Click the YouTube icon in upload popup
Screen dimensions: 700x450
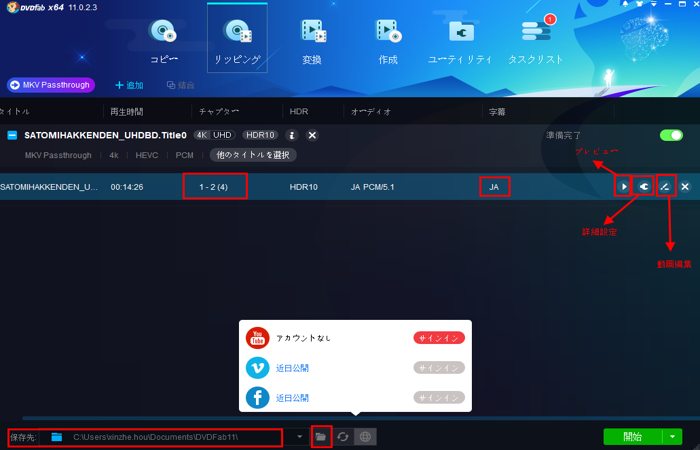coord(258,338)
